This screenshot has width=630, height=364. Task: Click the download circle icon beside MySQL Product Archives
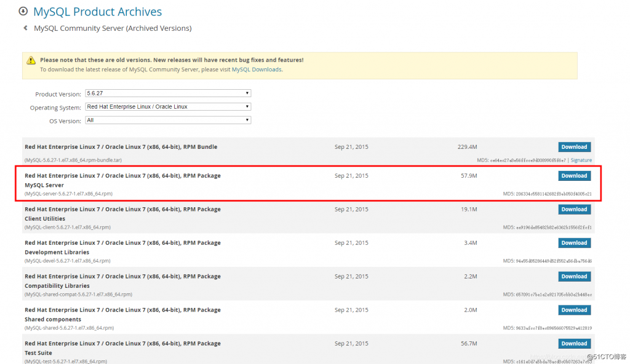point(23,11)
